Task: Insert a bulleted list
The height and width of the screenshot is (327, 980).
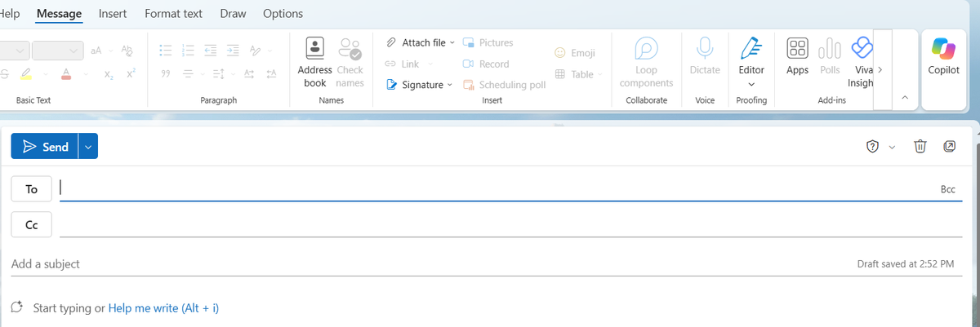Action: click(165, 51)
